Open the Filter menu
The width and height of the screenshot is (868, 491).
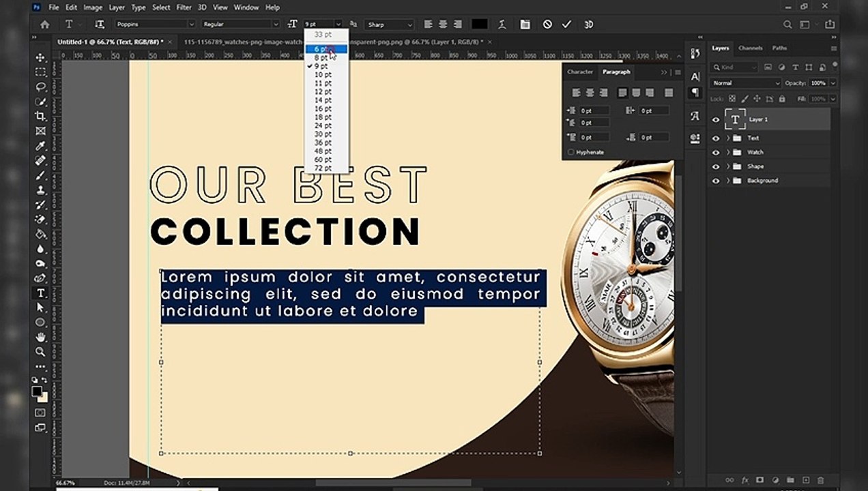184,8
